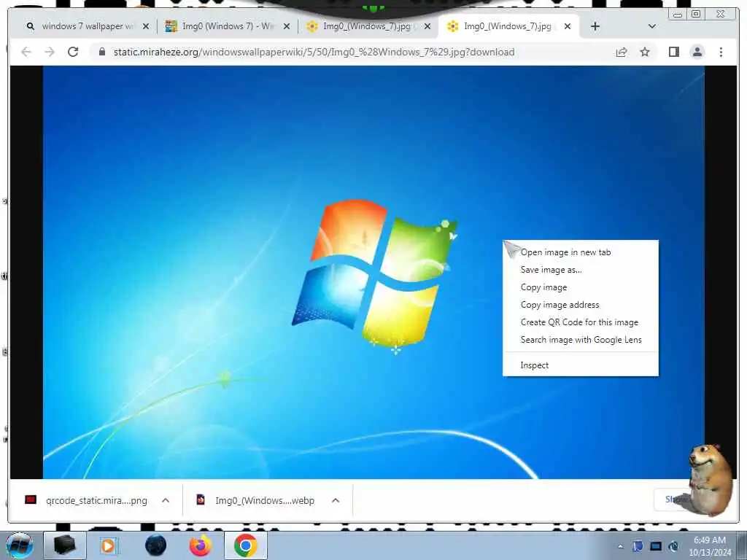Image resolution: width=747 pixels, height=560 pixels.
Task: Close the third Img0_(Windows_7).jpg tab
Action: click(427, 26)
